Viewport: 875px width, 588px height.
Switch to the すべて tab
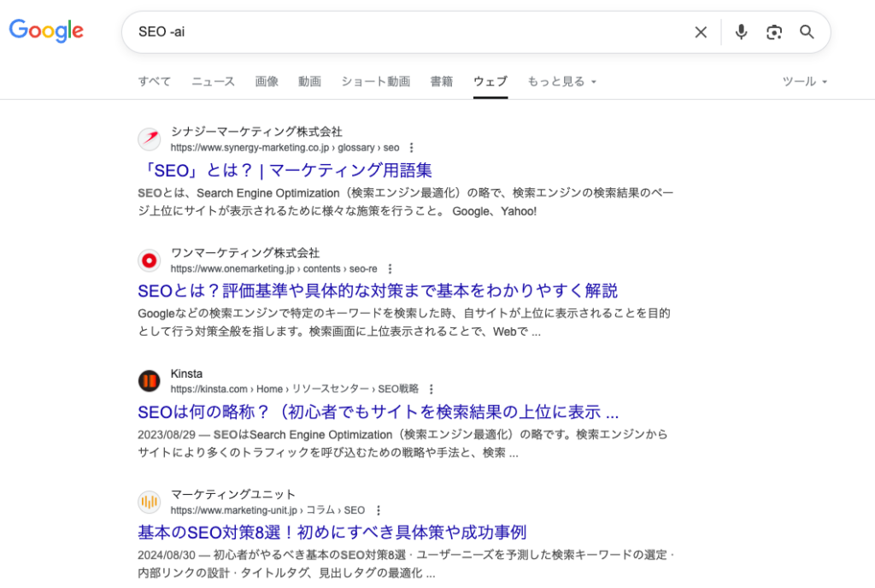click(x=155, y=81)
